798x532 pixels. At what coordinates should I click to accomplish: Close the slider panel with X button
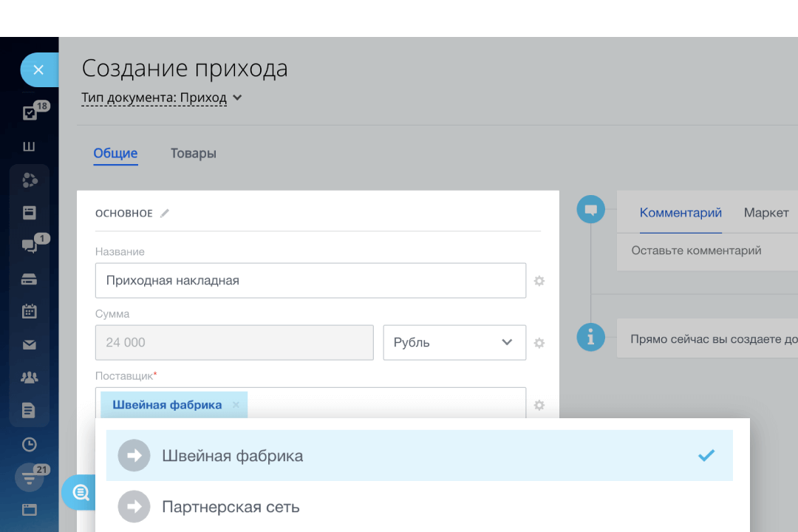(38, 70)
